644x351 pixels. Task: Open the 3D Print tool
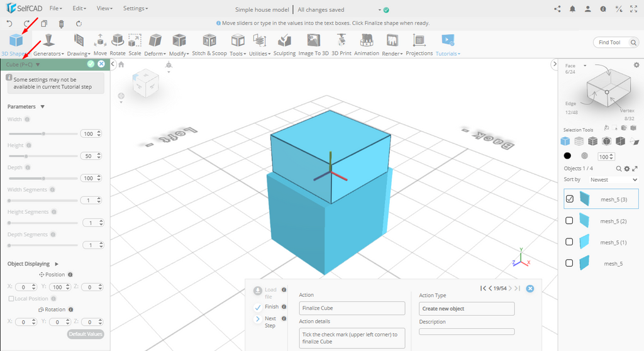point(341,45)
